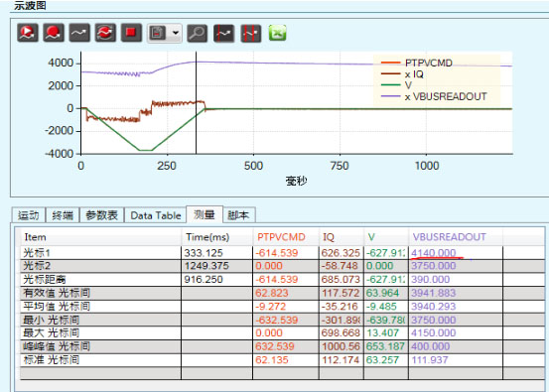Open the Data Table tab

[156, 215]
